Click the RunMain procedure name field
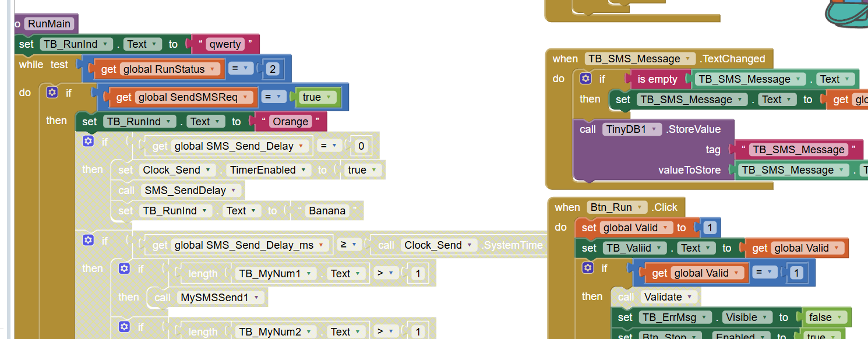This screenshot has height=339, width=868. tap(50, 24)
